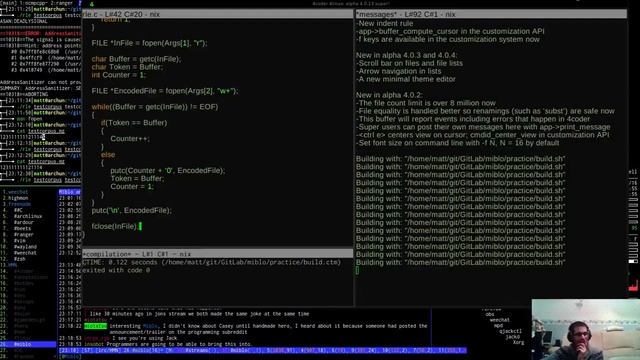Select the 2:ranger tmux window tab

click(61, 3)
